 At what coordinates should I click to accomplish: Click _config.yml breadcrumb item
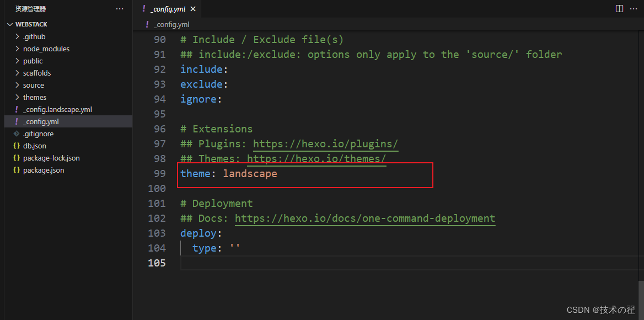pos(171,25)
